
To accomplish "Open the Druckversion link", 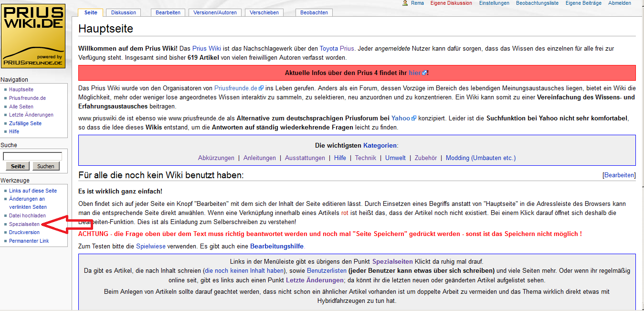I will (x=24, y=232).
